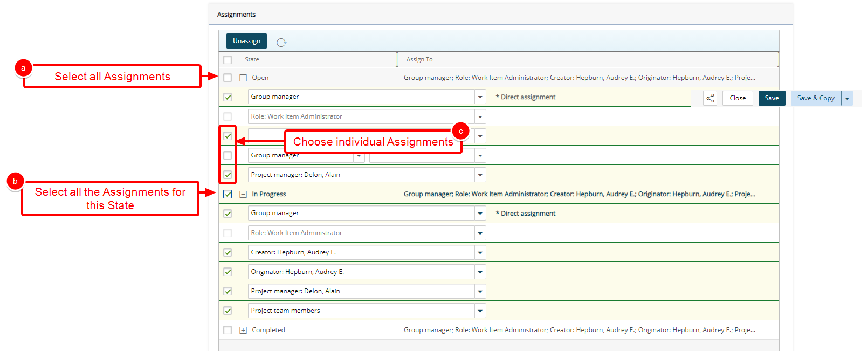Collapse the Open state group
868x351 pixels.
[243, 78]
